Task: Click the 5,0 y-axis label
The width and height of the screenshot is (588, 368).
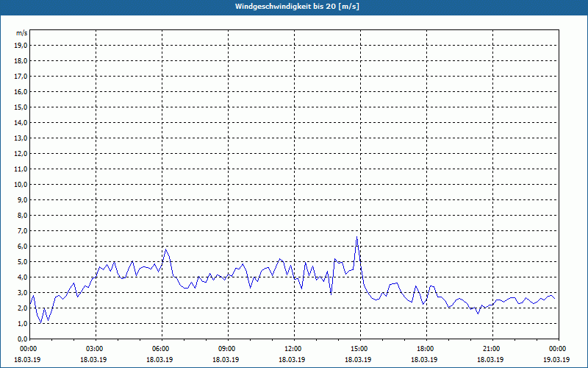Action: pyautogui.click(x=23, y=262)
